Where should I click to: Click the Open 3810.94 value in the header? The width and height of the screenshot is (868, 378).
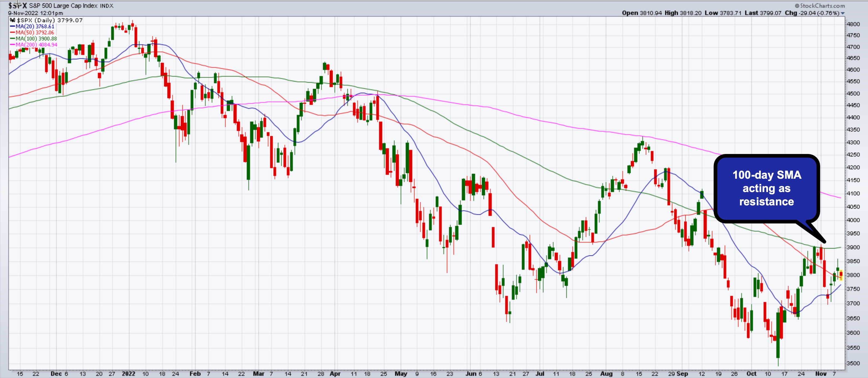[x=642, y=13]
